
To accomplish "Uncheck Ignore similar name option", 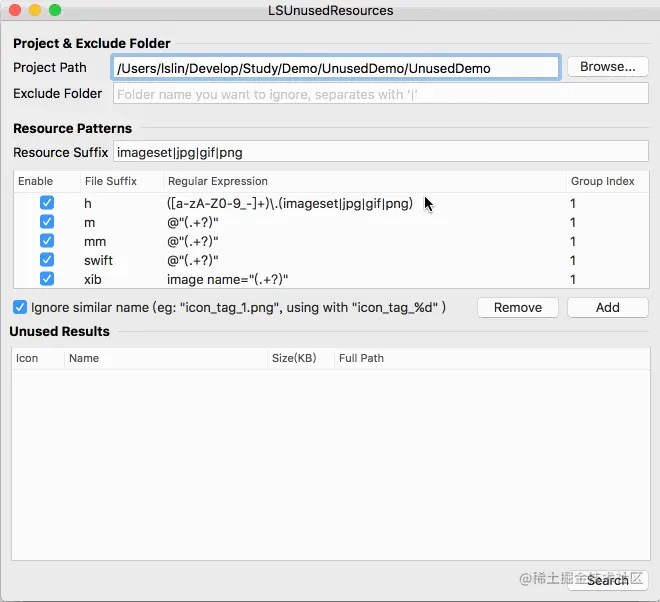I will coord(20,307).
